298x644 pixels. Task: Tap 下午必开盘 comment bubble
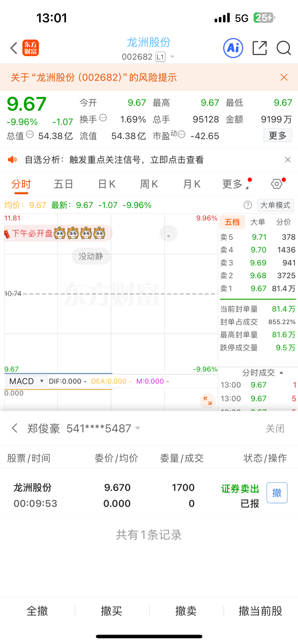coord(58,233)
